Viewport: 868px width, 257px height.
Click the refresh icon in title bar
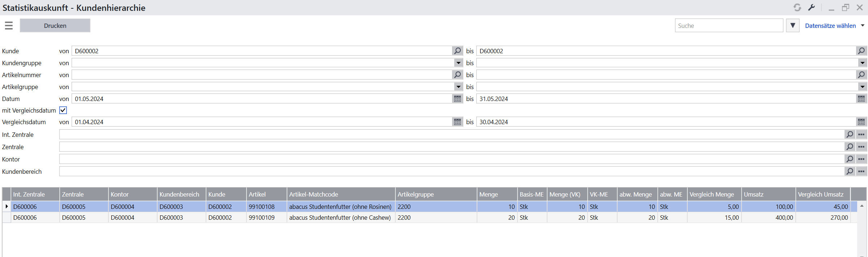coord(797,8)
